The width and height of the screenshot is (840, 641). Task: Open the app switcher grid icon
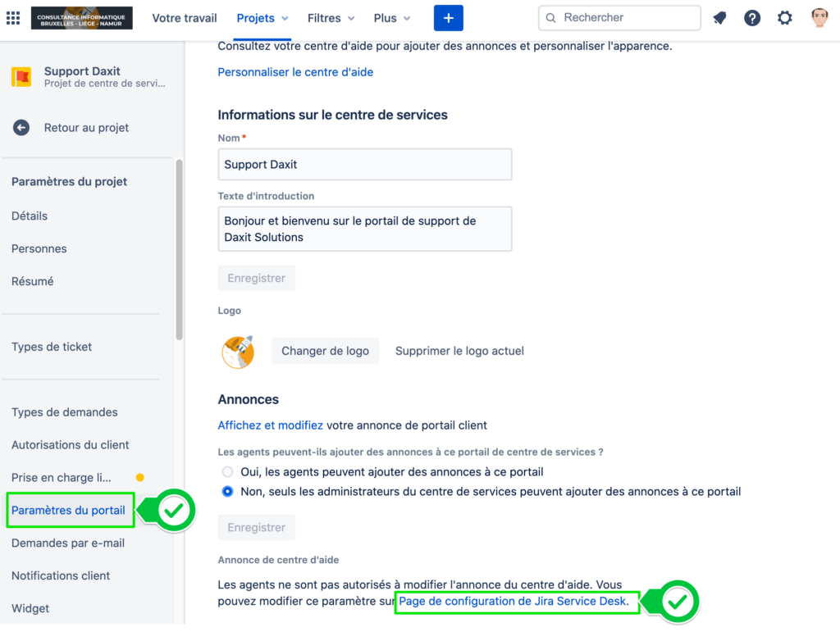tap(13, 18)
